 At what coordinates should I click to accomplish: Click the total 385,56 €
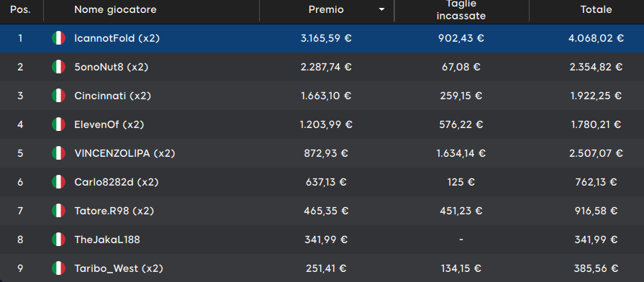(596, 268)
